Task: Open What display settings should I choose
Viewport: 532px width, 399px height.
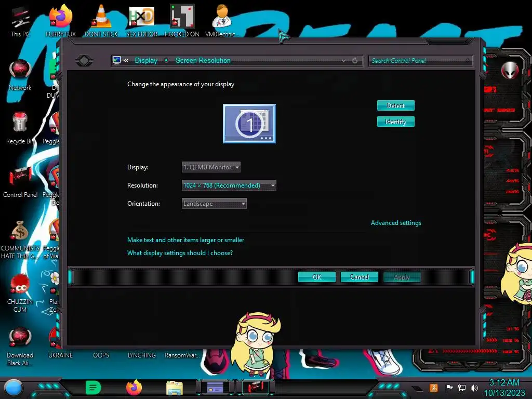Action: (180, 253)
